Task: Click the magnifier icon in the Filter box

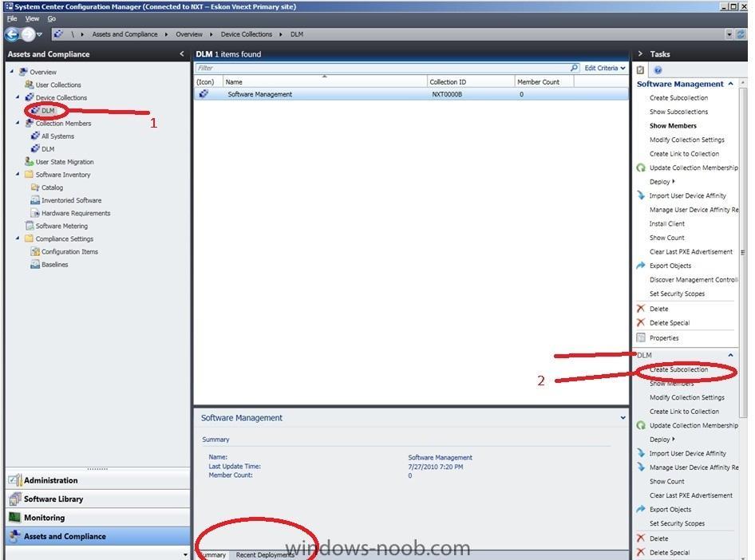Action: (574, 68)
